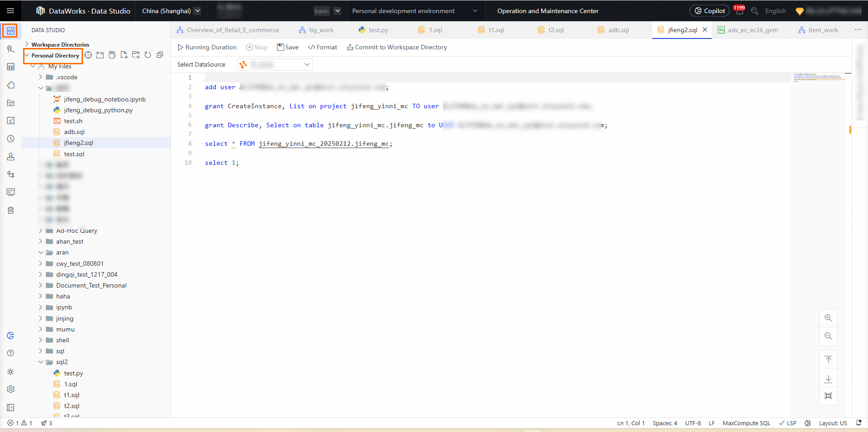Click the English language selector
Image resolution: width=868 pixels, height=432 pixels.
[x=776, y=11]
